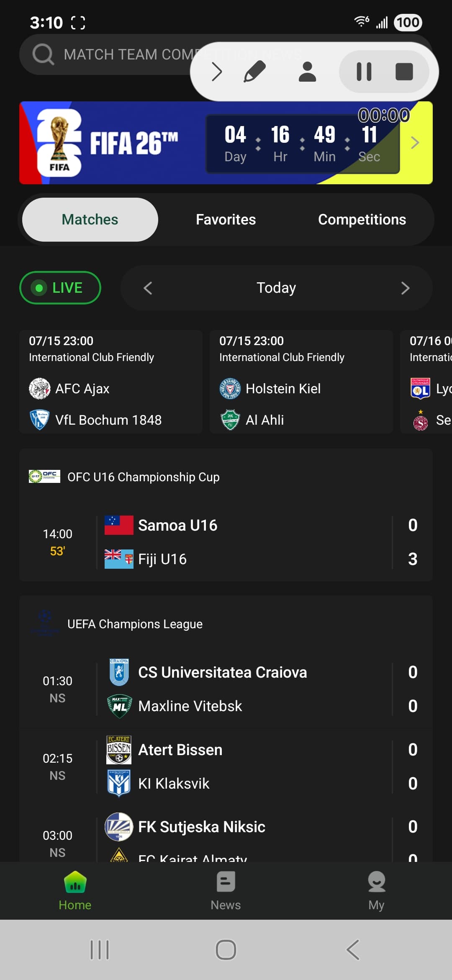Select the pencil draw tool
The height and width of the screenshot is (980, 452).
coord(254,71)
